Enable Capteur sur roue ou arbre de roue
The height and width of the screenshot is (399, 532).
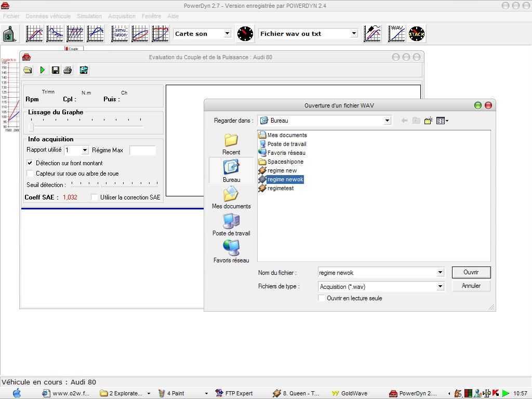tap(30, 174)
